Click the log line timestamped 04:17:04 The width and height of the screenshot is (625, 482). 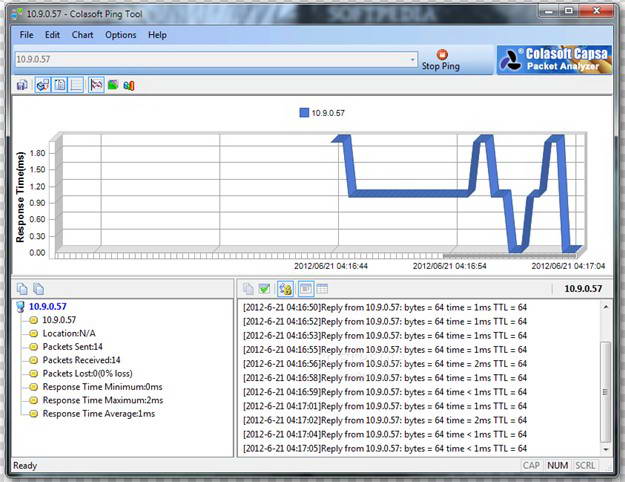(385, 435)
